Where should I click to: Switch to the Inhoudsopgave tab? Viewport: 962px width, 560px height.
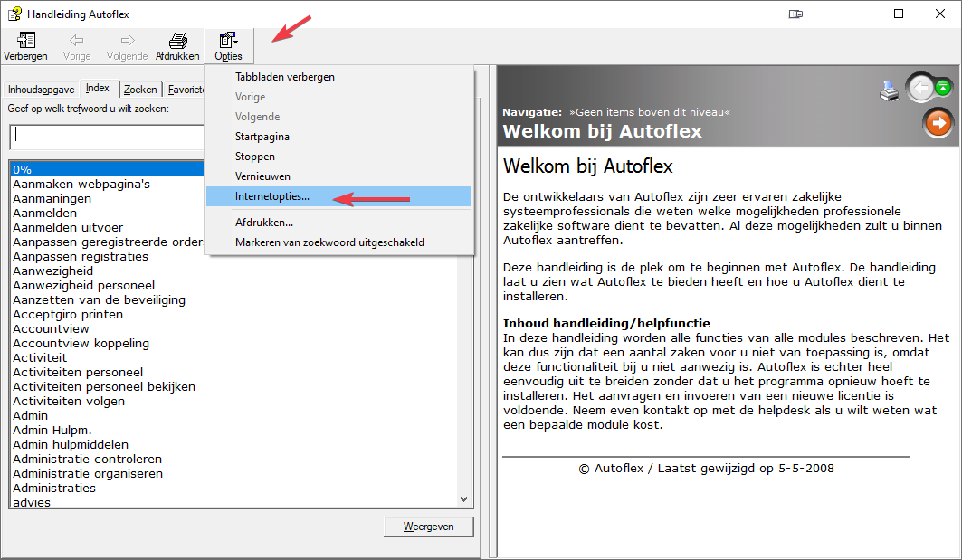tap(41, 90)
